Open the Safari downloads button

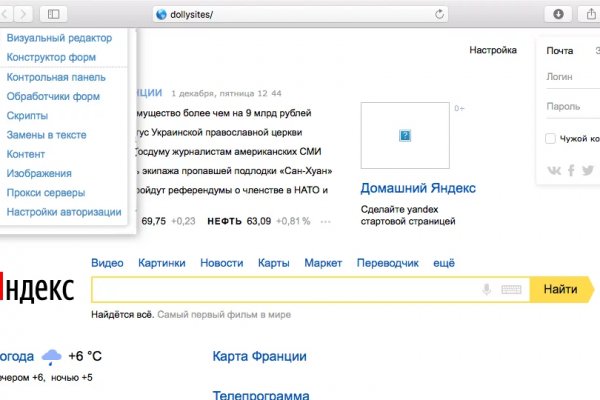point(557,14)
